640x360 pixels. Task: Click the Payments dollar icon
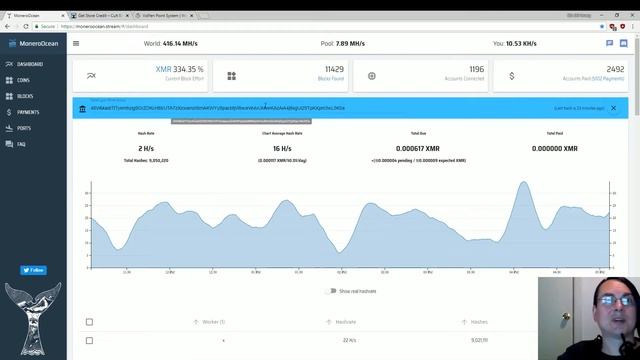pos(9,112)
